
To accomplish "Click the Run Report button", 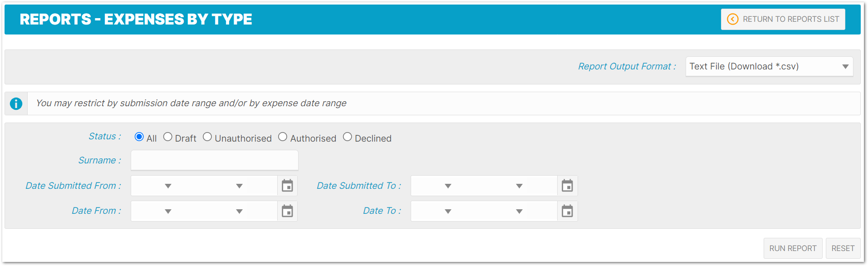I will click(x=793, y=248).
